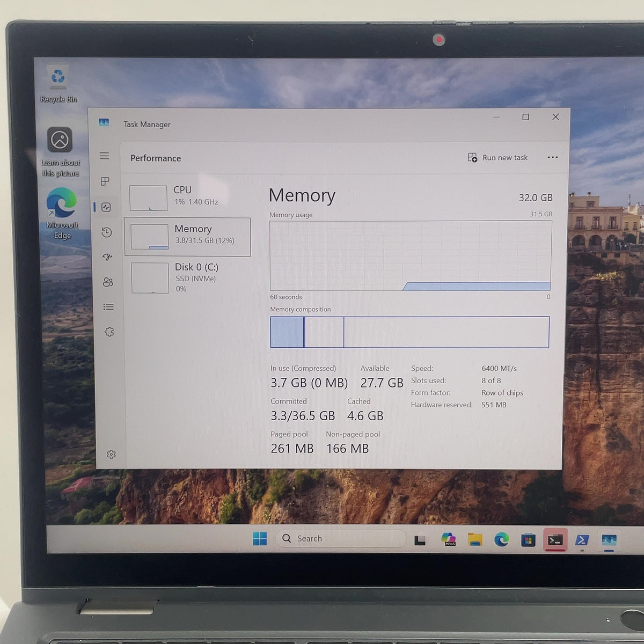Open Task View on taskbar
The height and width of the screenshot is (644, 644).
[420, 540]
